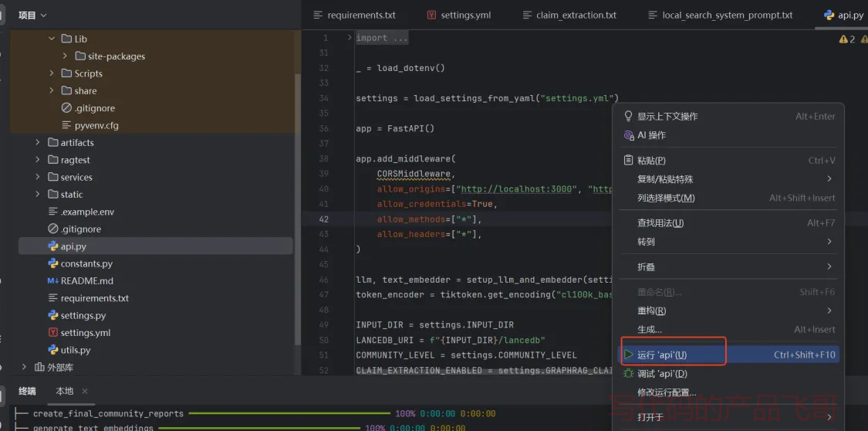Click line number 42 in the gutter
Screen dimensions: 868x431
coord(323,219)
